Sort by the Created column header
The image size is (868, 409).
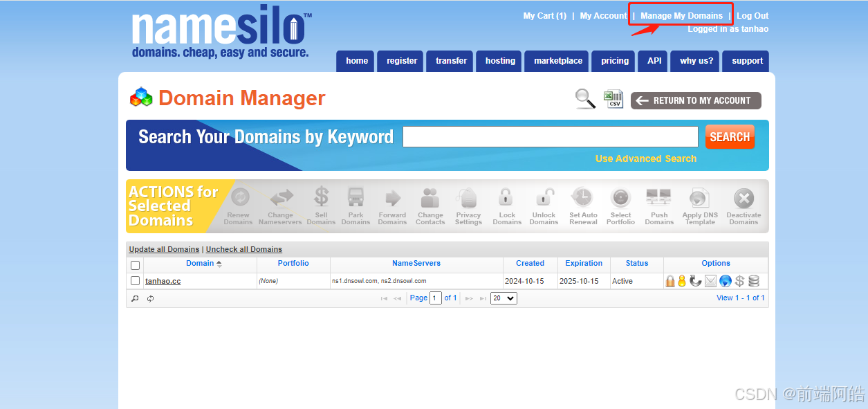[530, 263]
